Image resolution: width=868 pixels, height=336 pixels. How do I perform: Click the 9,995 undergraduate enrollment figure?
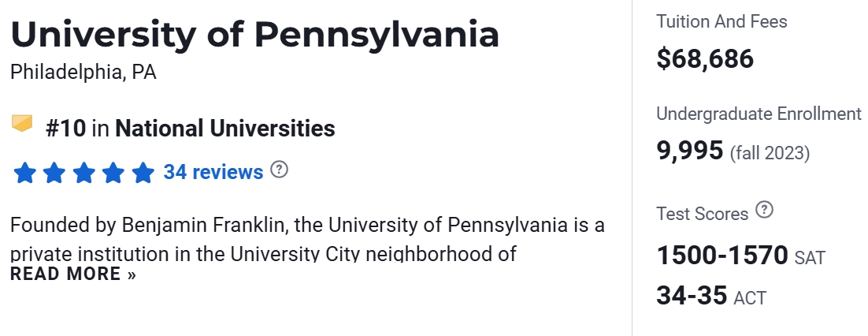[690, 150]
